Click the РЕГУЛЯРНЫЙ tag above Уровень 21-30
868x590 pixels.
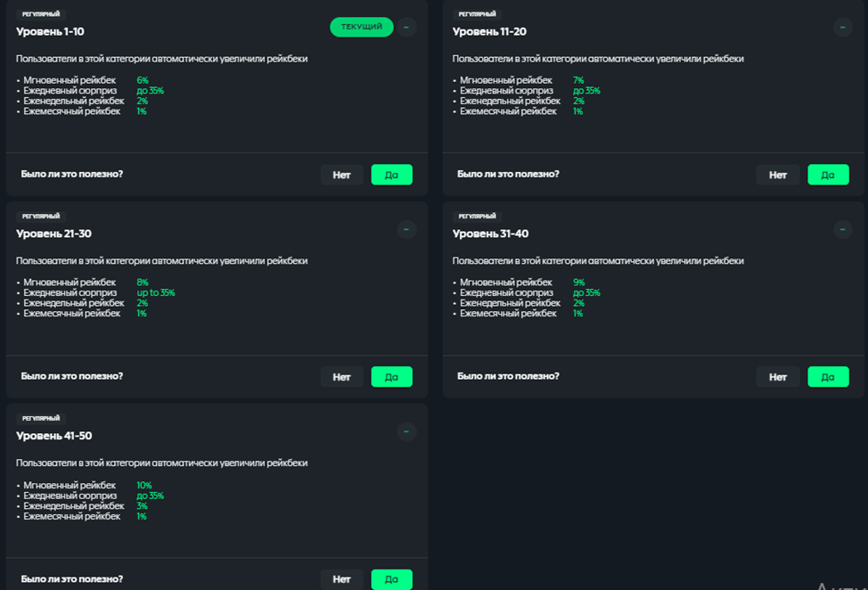pos(41,217)
